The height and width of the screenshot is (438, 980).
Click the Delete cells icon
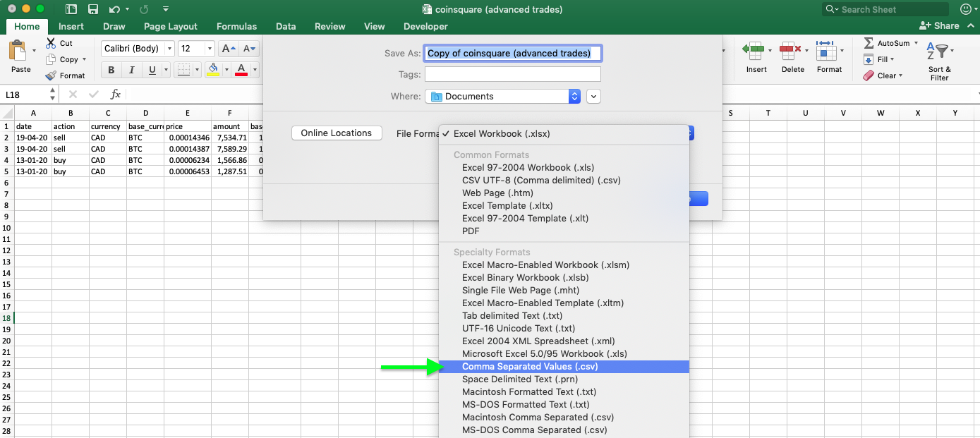(x=791, y=51)
